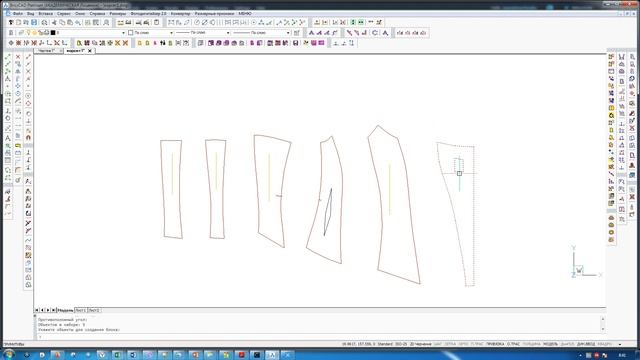Toggle МОДЕЛЬ mode in status bar
The height and width of the screenshot is (360, 640).
(550, 344)
